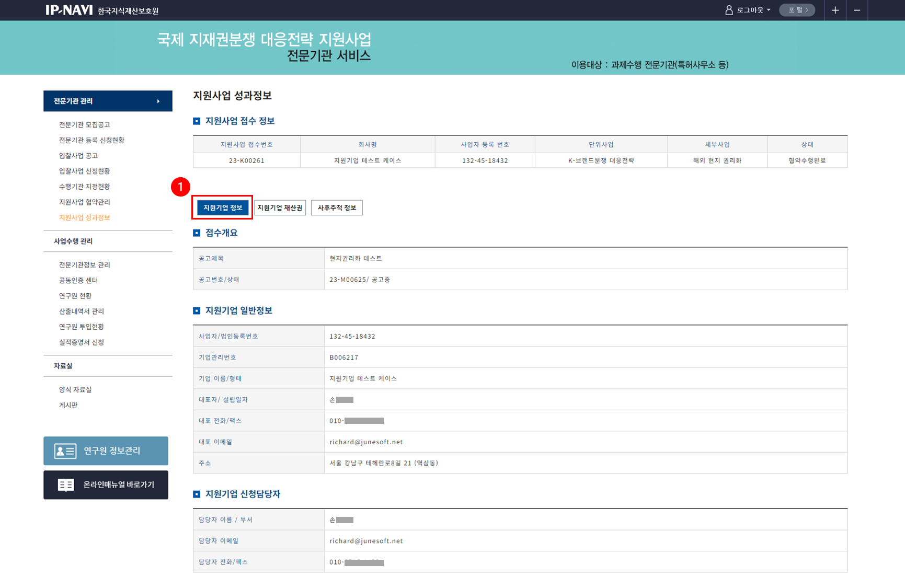905x588 pixels.
Task: Click the researcher ID card icon
Action: click(65, 451)
